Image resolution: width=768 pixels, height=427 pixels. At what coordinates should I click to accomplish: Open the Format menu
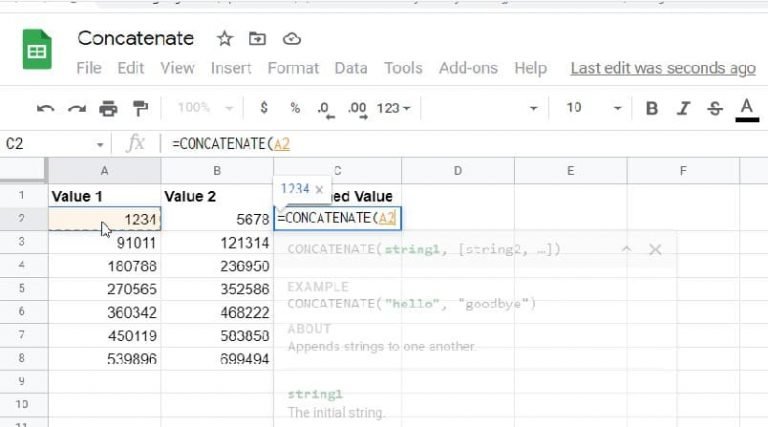[x=293, y=68]
